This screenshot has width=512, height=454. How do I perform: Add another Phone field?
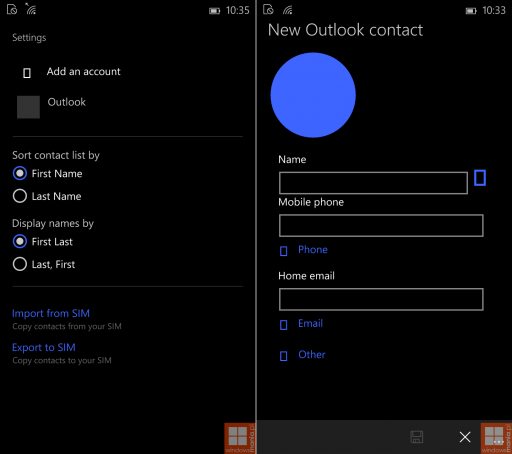(313, 249)
